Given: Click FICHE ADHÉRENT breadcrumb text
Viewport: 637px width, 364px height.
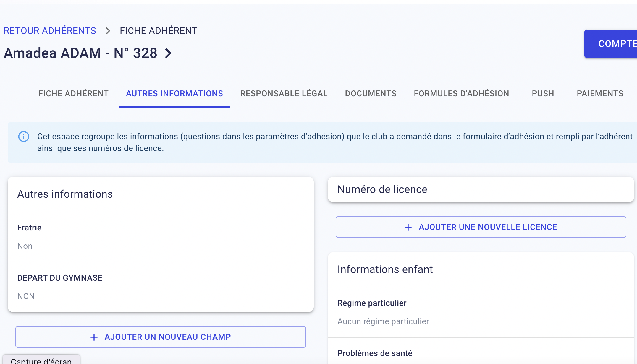Looking at the screenshot, I should [159, 31].
